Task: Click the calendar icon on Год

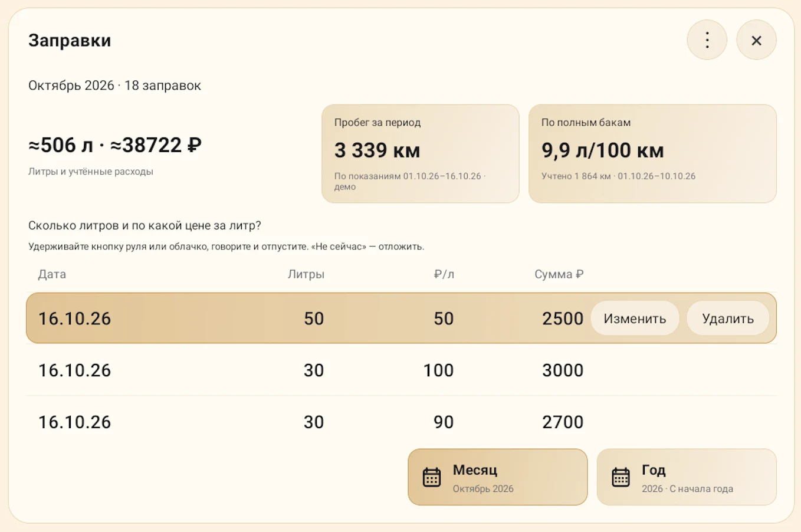Action: click(x=621, y=477)
